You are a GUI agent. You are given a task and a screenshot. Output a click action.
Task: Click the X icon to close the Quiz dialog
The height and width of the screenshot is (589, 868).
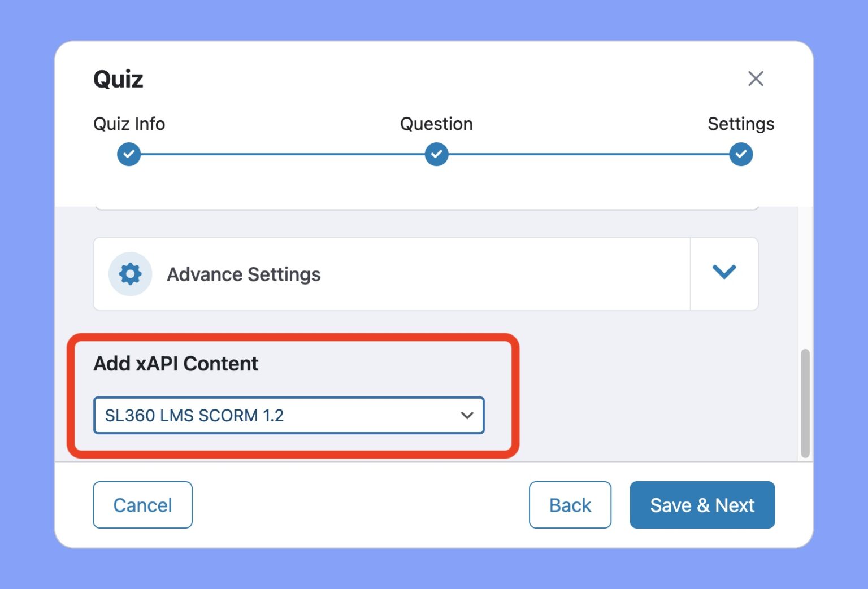point(756,78)
